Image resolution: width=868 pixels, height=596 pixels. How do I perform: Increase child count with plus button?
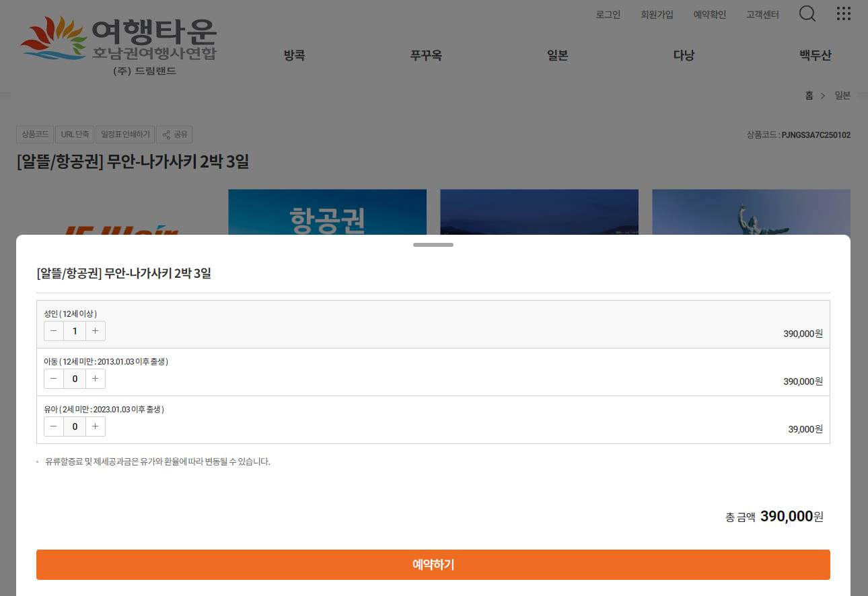coord(96,379)
